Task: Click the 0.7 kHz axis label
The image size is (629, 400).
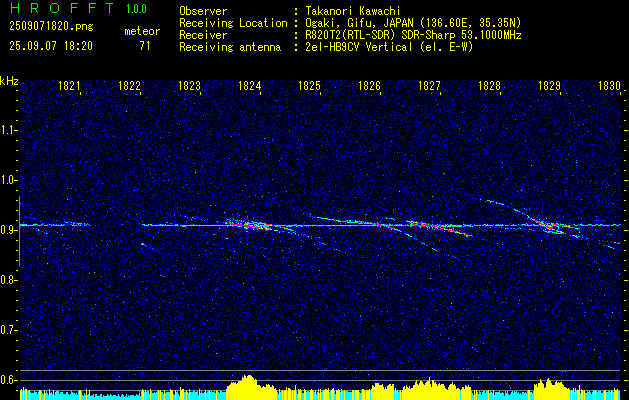Action: coord(8,330)
